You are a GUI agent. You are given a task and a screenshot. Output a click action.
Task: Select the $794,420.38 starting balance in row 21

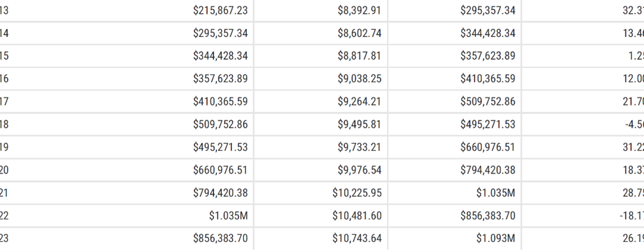221,193
